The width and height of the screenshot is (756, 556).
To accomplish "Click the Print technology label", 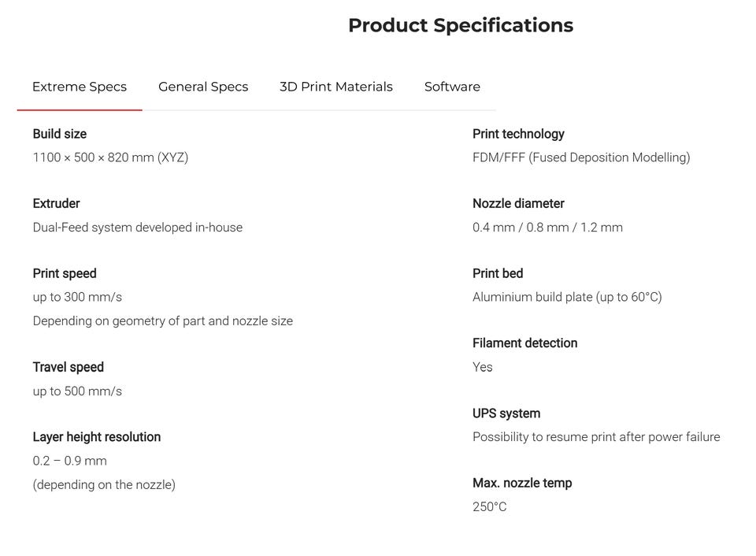I will pyautogui.click(x=518, y=134).
